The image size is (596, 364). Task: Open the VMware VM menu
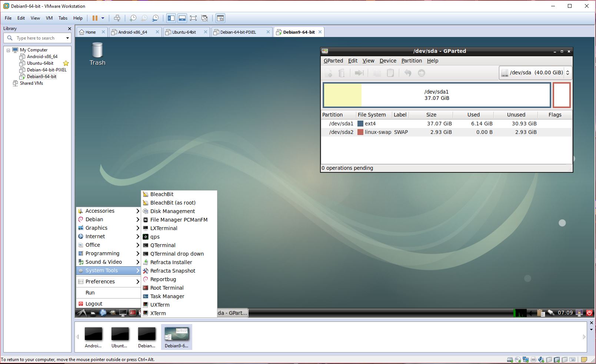click(x=49, y=18)
